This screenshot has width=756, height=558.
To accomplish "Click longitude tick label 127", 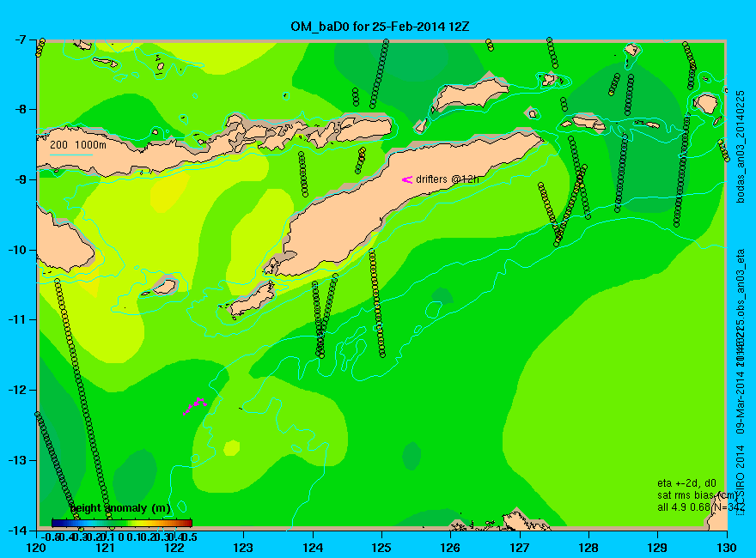I will click(x=520, y=548).
